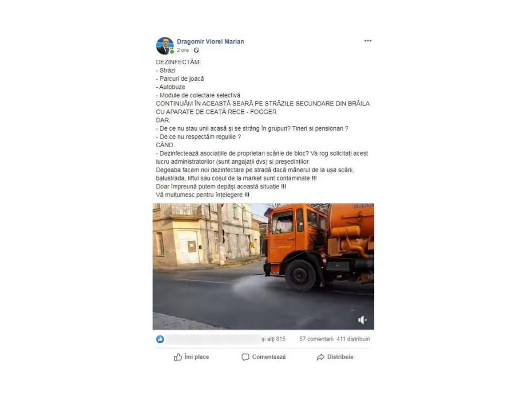
Task: Open the 2 ore timestamp link
Action: click(183, 51)
